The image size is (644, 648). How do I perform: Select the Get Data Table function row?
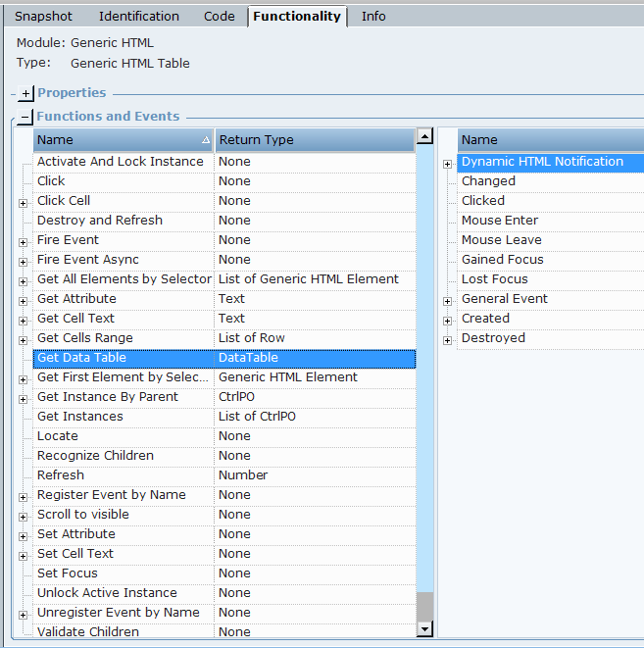[x=81, y=358]
